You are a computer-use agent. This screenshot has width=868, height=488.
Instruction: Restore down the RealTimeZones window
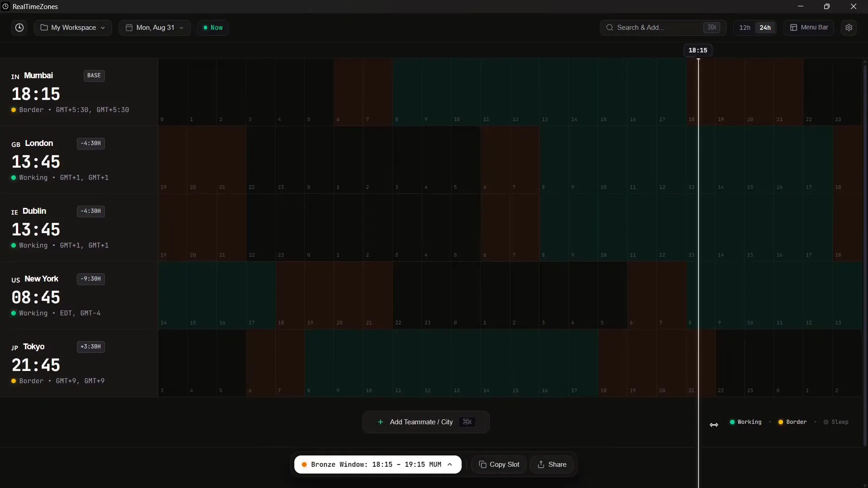(827, 6)
